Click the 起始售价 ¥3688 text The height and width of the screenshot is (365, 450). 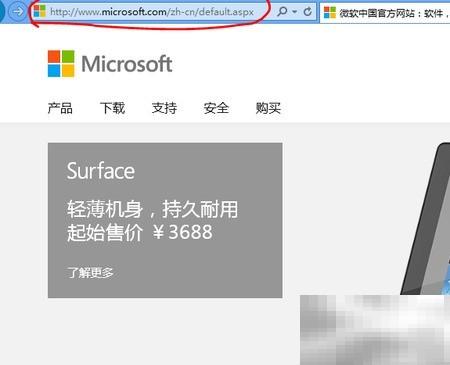click(x=140, y=232)
